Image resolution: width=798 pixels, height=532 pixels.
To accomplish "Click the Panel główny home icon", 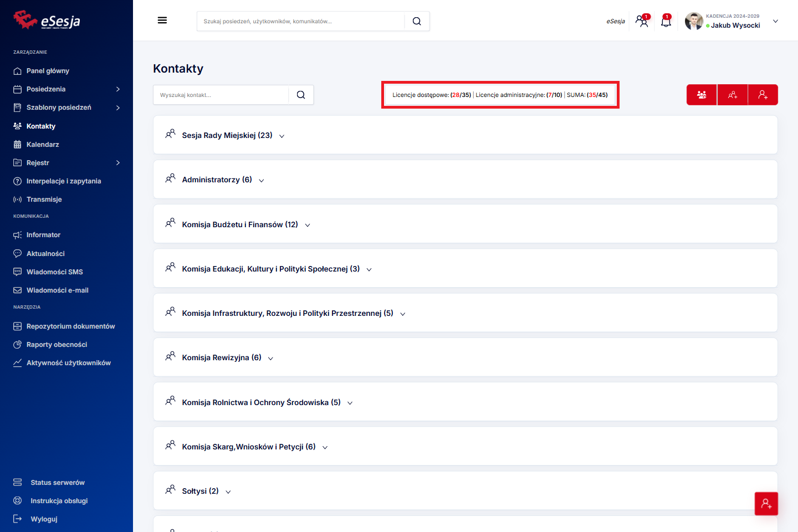I will [x=17, y=71].
